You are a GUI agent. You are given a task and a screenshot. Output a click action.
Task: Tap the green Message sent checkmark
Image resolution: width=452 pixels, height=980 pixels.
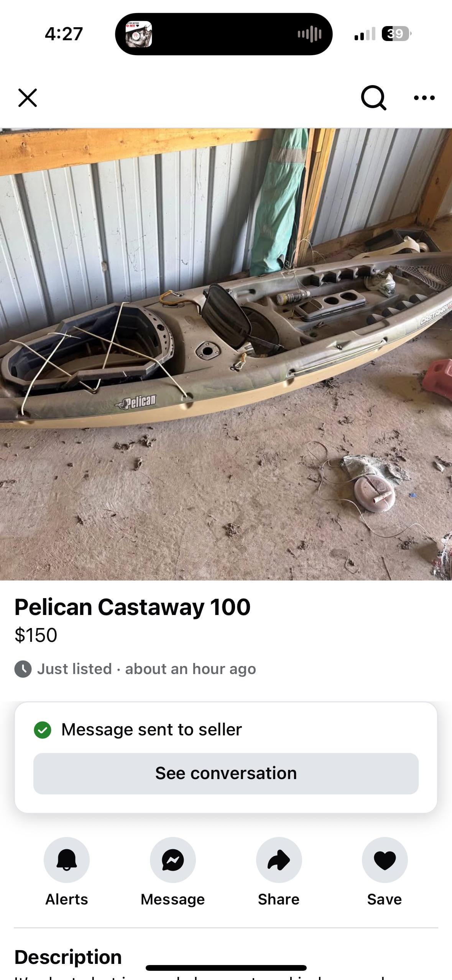pos(43,729)
